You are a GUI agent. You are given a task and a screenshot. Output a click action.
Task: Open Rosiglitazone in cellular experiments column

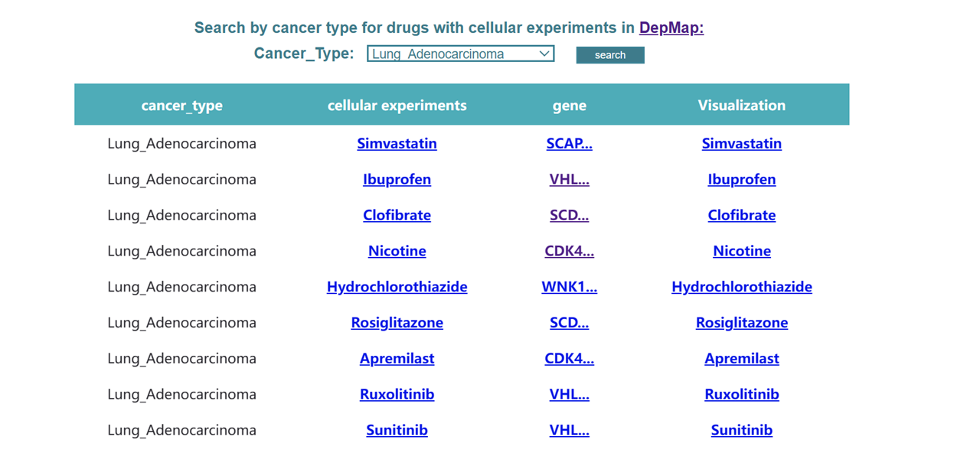point(397,323)
